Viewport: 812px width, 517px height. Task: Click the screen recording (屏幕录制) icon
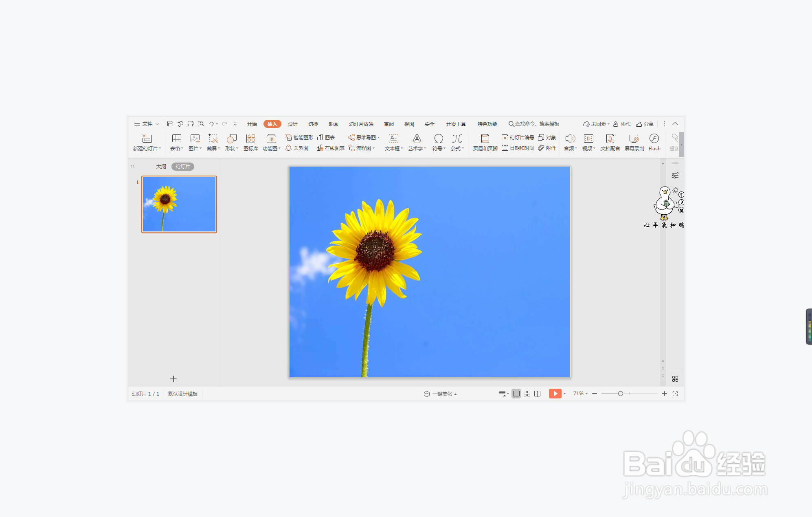pos(634,139)
